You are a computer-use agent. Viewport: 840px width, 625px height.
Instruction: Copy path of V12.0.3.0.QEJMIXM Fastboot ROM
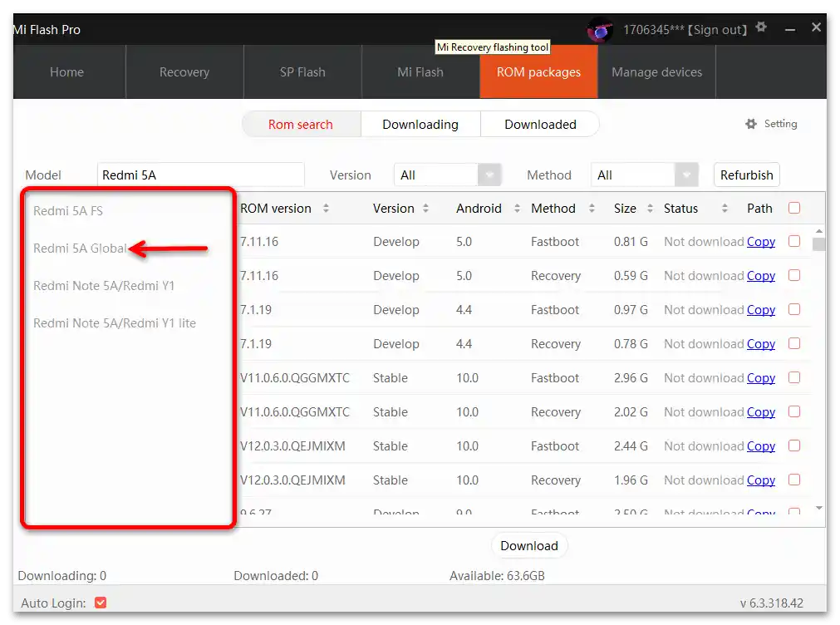coord(761,446)
